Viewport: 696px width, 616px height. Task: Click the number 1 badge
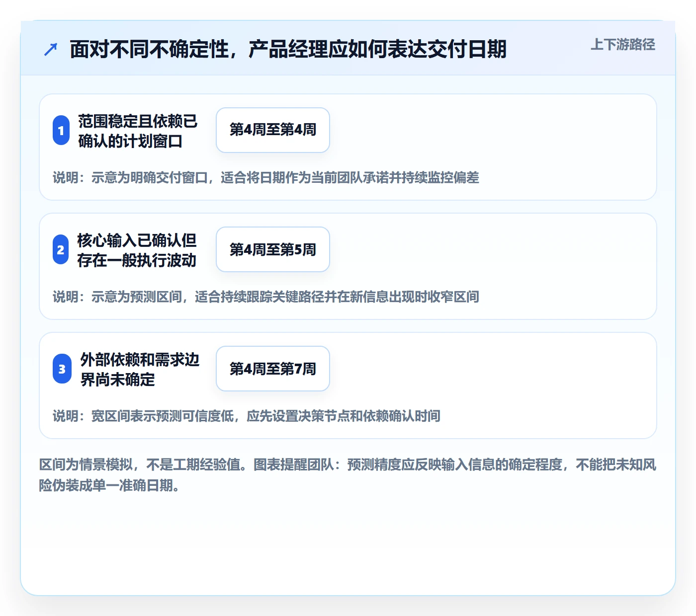(x=61, y=130)
